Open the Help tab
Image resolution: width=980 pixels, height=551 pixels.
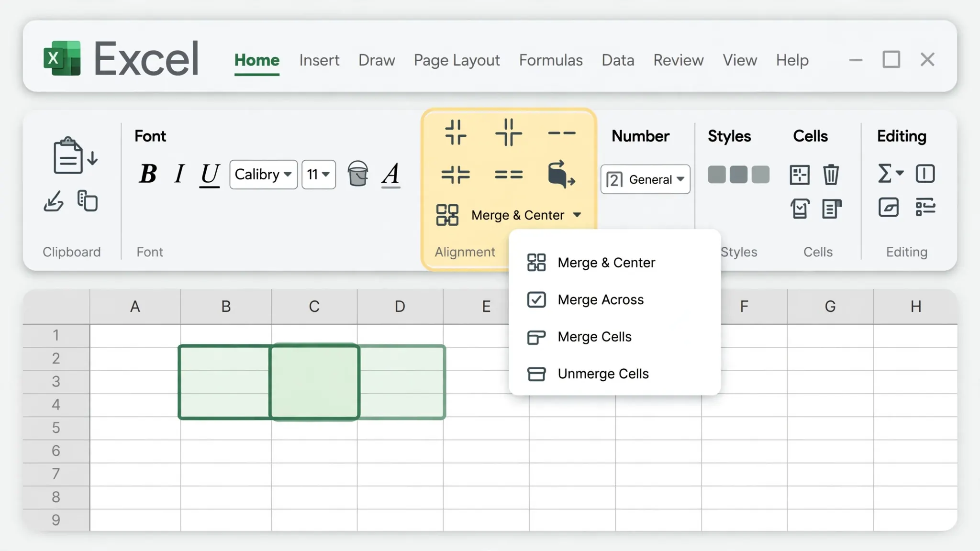coord(792,61)
